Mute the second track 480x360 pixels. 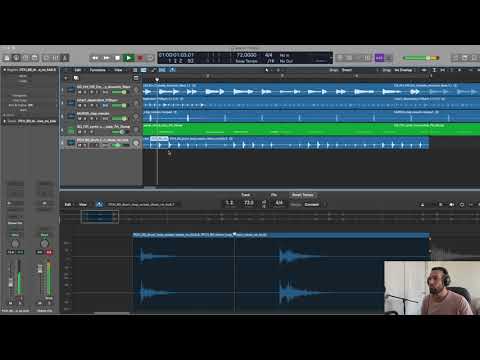pyautogui.click(x=79, y=105)
